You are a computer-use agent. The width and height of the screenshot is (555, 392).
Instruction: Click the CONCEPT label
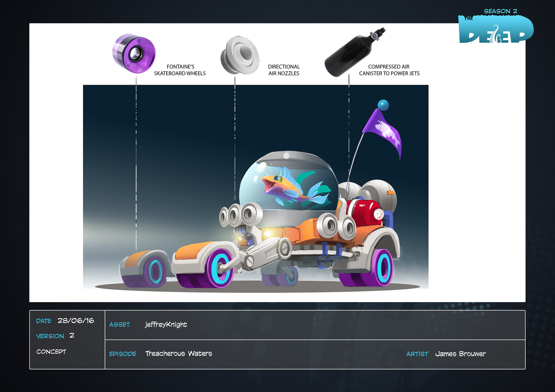51,352
